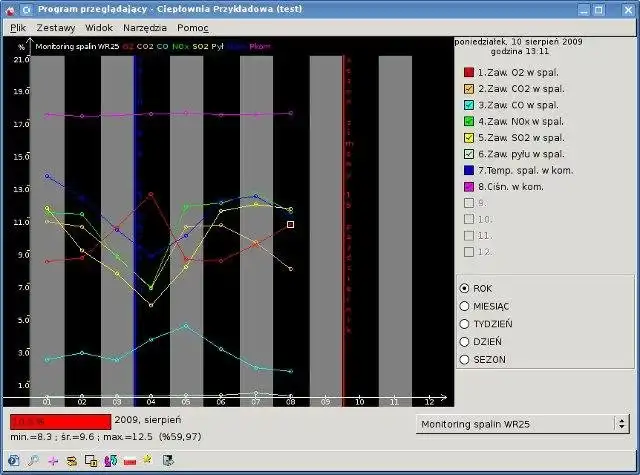This screenshot has height=475, width=640.
Task: Click month 04 label on the time axis
Action: pyautogui.click(x=151, y=402)
